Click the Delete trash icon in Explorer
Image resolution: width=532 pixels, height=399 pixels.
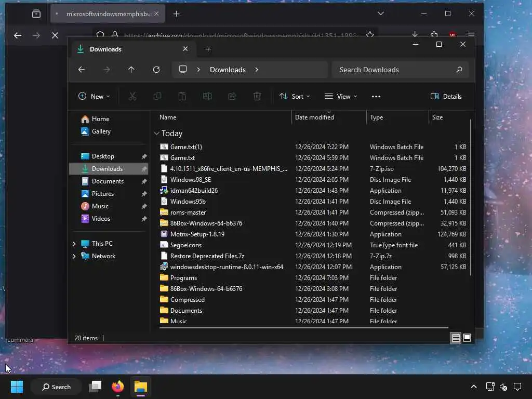257,96
